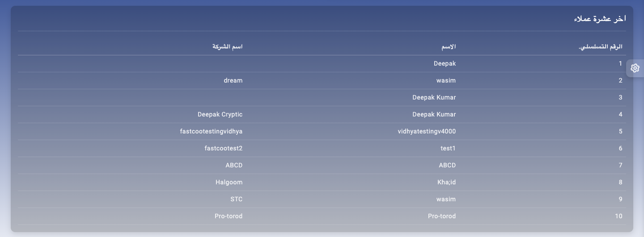The height and width of the screenshot is (237, 644).
Task: Select the Deepak Cryptic company cell
Action: click(220, 115)
